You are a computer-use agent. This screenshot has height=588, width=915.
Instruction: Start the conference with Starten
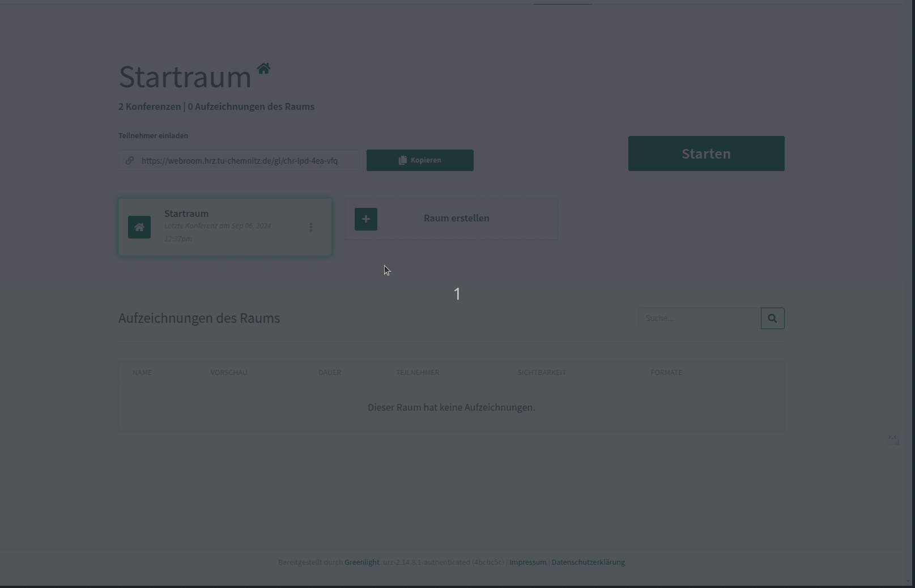pyautogui.click(x=706, y=154)
